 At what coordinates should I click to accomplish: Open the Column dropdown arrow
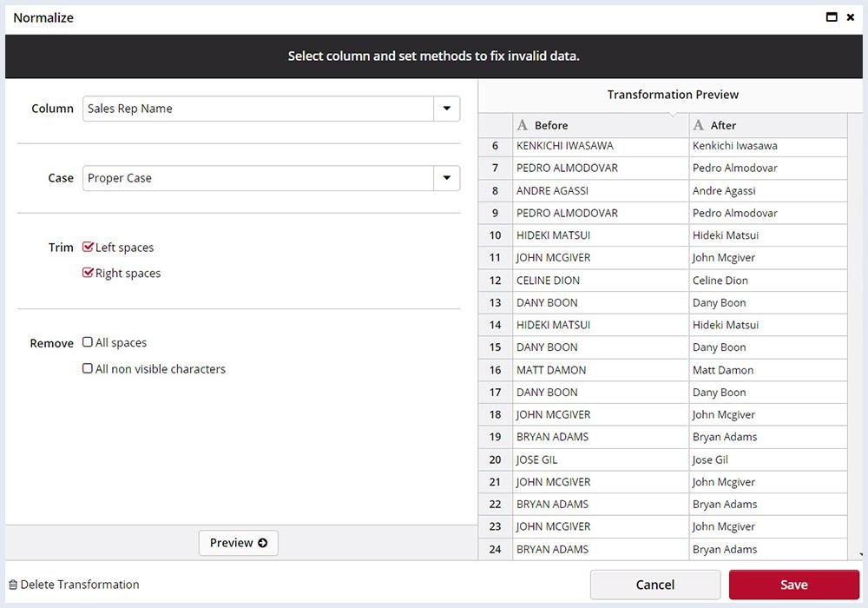[446, 109]
